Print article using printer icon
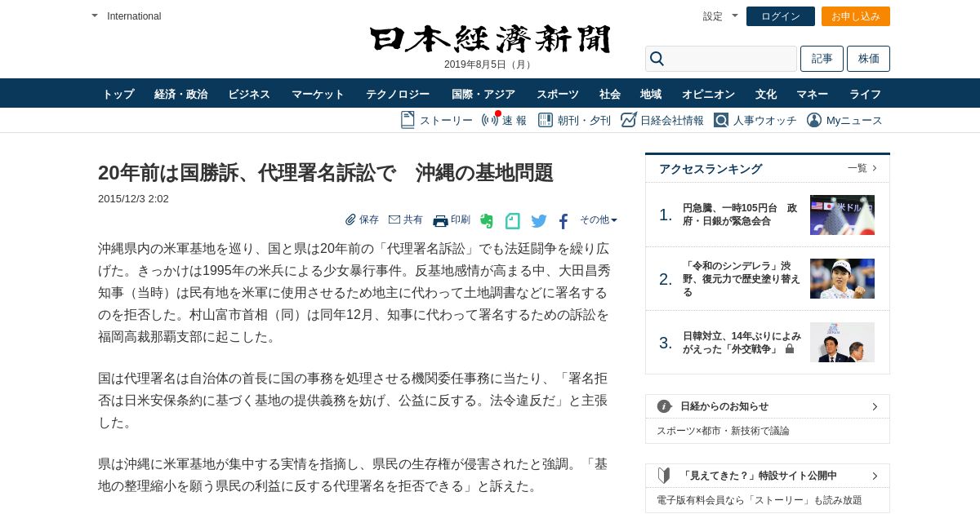 point(440,220)
